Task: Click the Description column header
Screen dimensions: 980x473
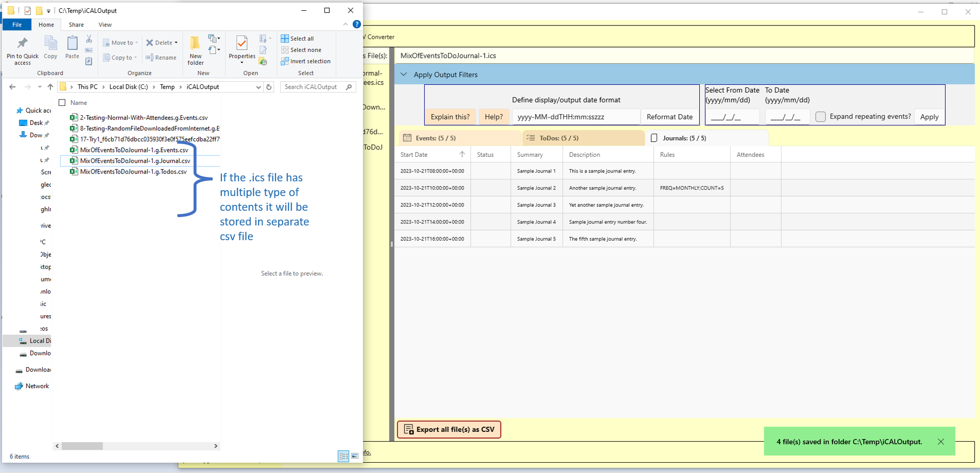Action: point(608,154)
